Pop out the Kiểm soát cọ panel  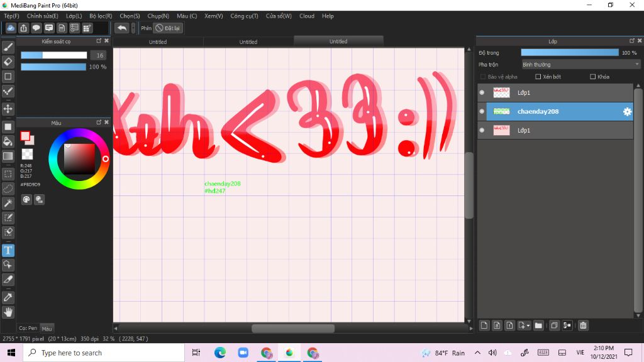[x=99, y=41]
